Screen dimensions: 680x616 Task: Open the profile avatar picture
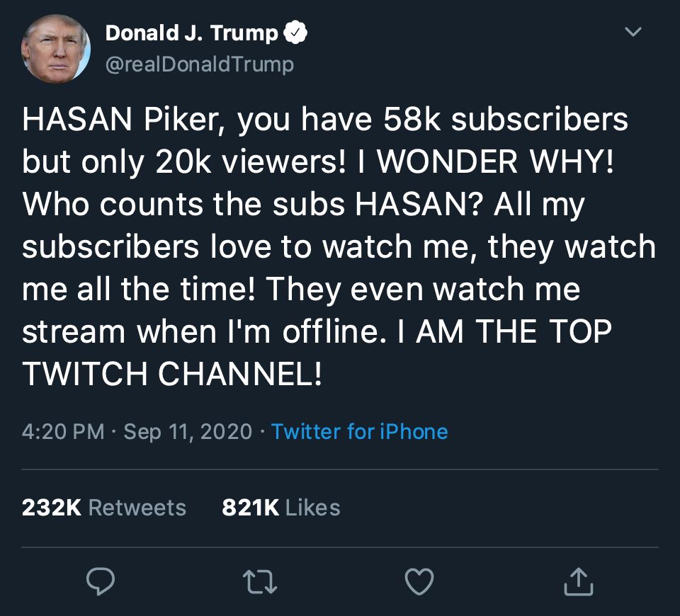56,49
